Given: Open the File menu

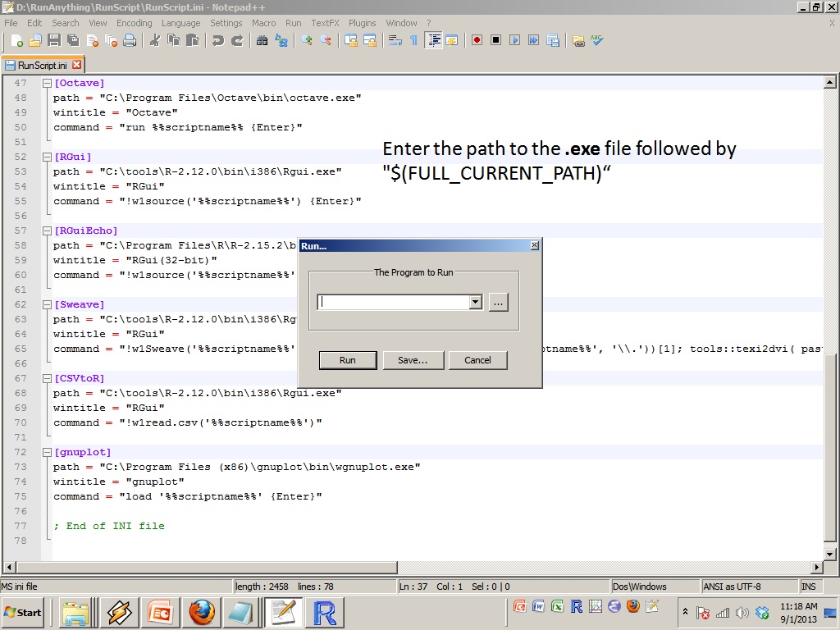Looking at the screenshot, I should pyautogui.click(x=11, y=23).
